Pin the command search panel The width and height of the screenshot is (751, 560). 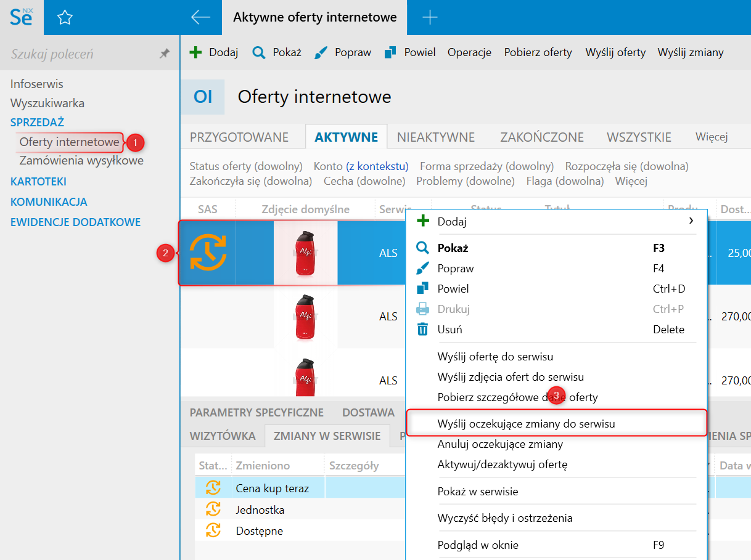click(164, 54)
